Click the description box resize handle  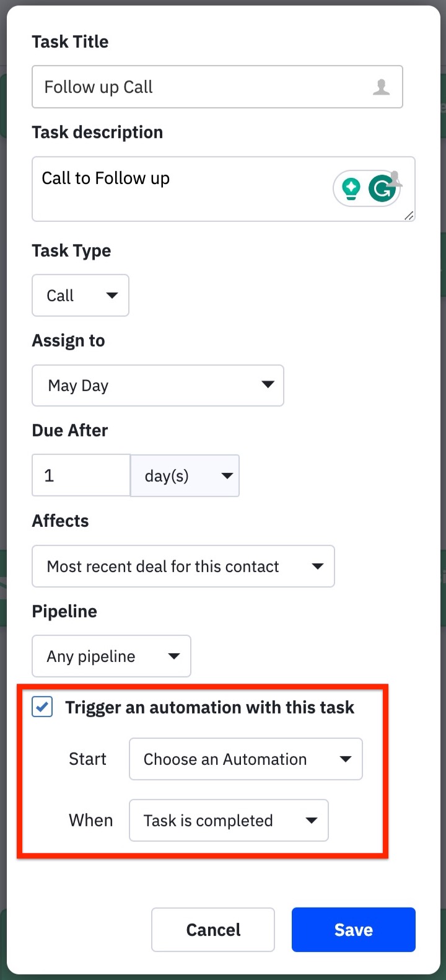410,216
